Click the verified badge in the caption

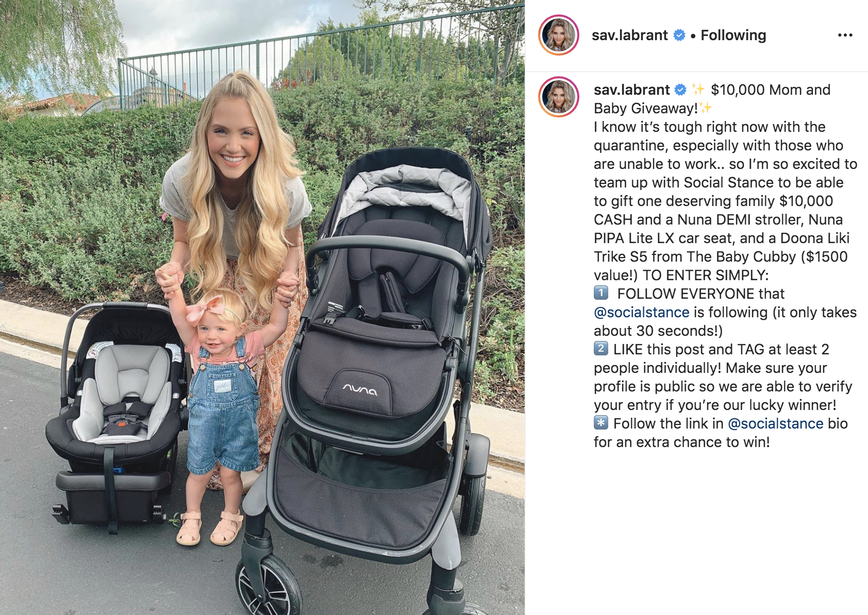click(x=680, y=90)
